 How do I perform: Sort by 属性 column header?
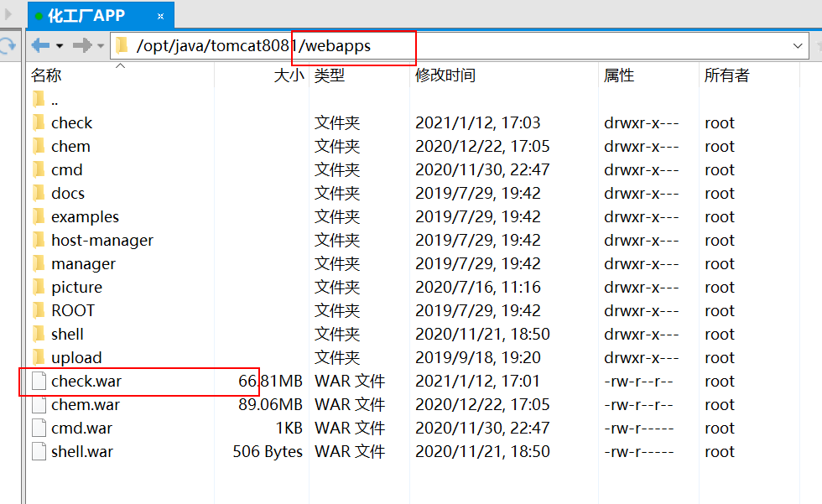tap(619, 75)
